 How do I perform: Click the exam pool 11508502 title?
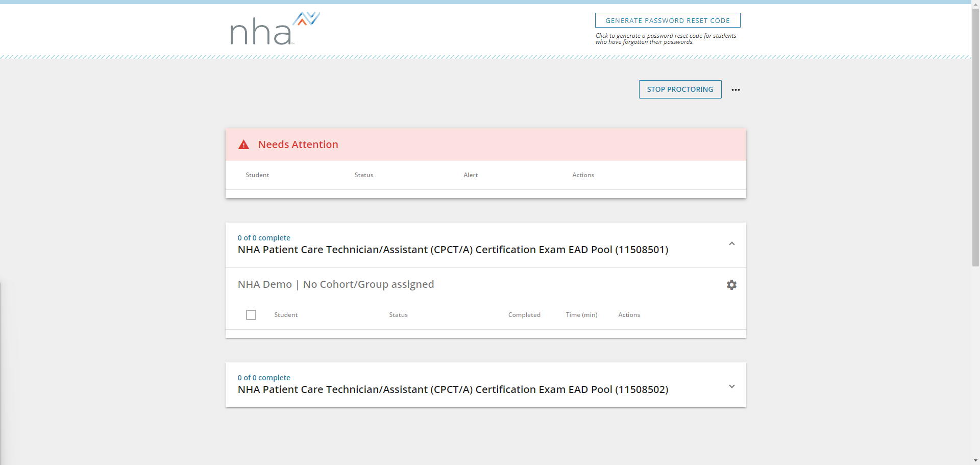point(453,389)
